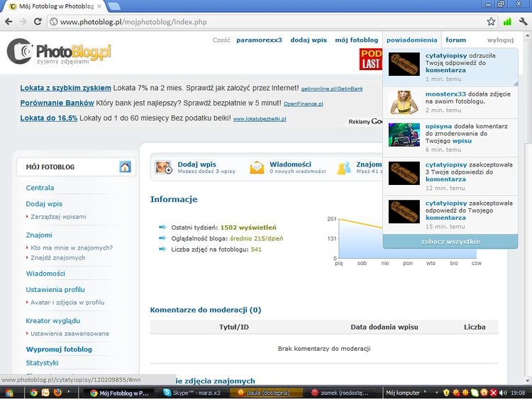532x399 pixels.
Task: Click dodaj wpis in top navigation
Action: (309, 40)
